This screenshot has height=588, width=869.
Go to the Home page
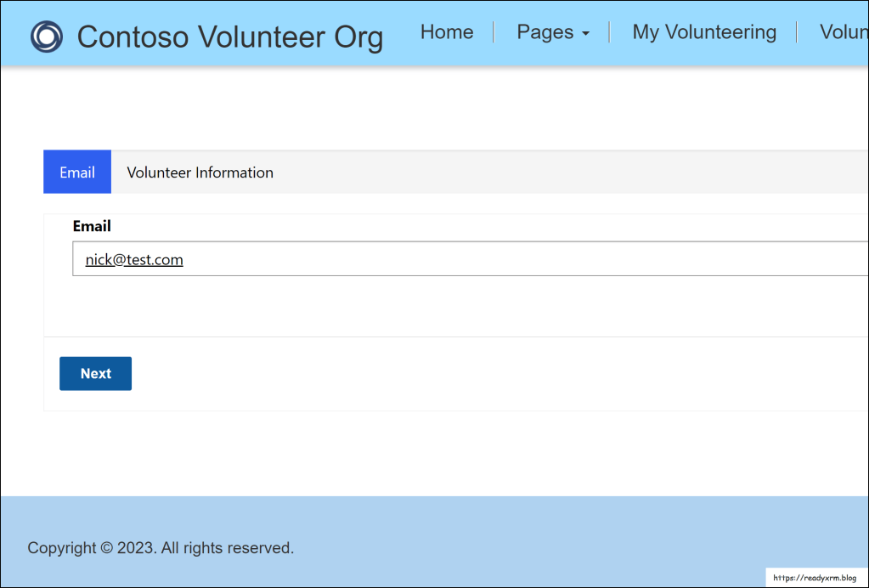click(x=447, y=32)
